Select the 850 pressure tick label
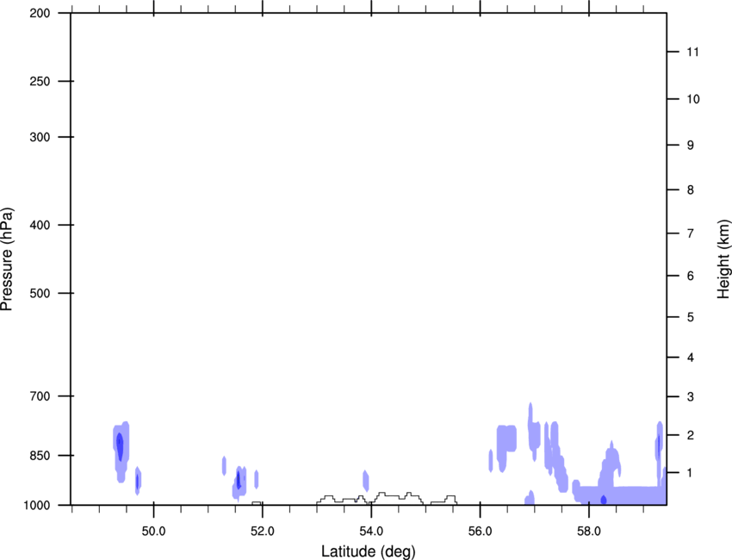Viewport: 732px width, 560px height. [x=40, y=456]
